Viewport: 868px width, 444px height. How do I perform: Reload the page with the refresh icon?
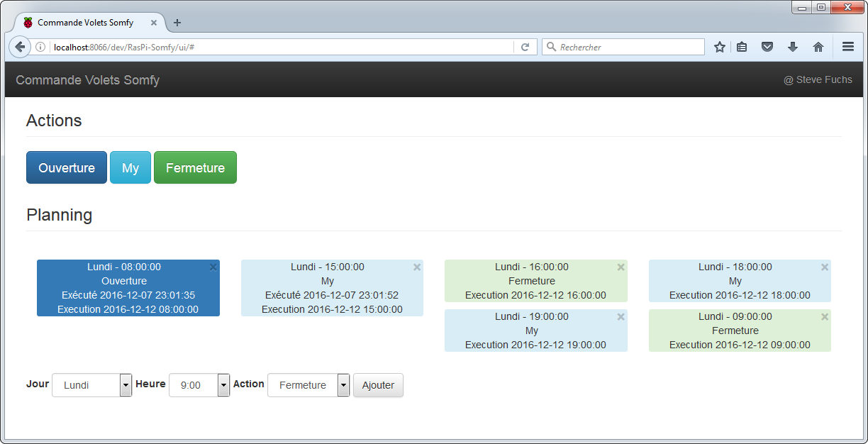coord(525,47)
